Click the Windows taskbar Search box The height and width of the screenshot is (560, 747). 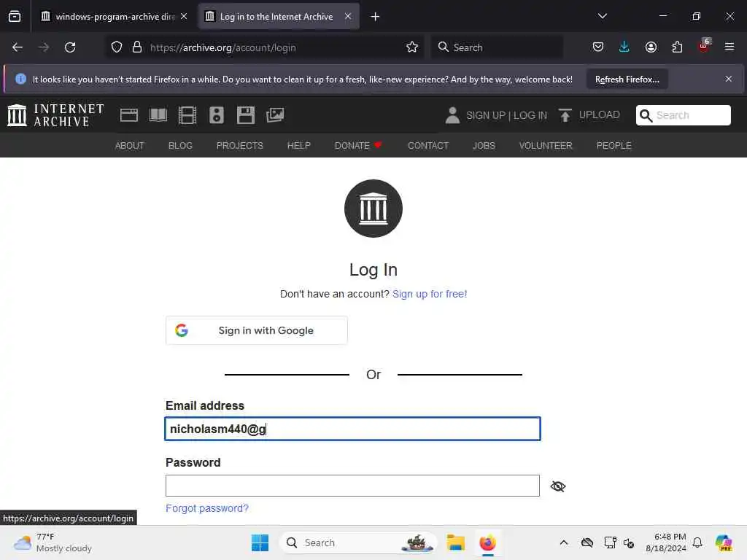[358, 542]
